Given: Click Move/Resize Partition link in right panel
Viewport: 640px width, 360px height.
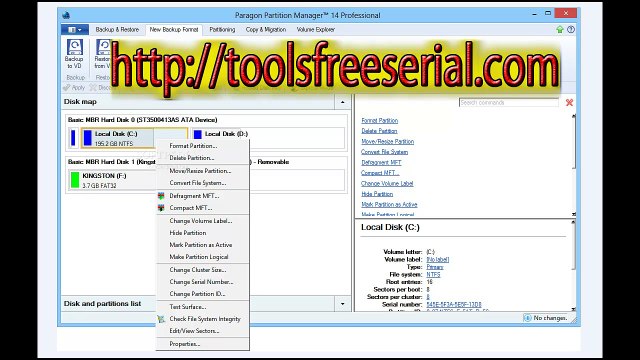Looking at the screenshot, I should [387, 142].
